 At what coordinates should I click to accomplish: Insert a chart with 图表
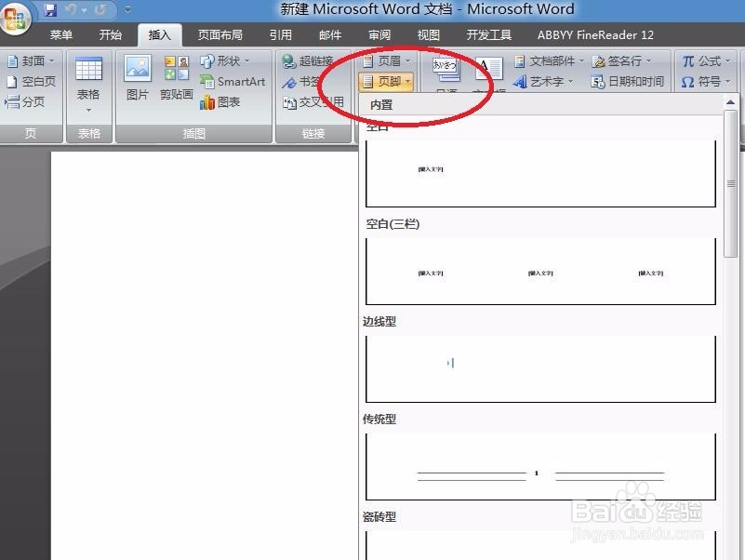pyautogui.click(x=220, y=101)
